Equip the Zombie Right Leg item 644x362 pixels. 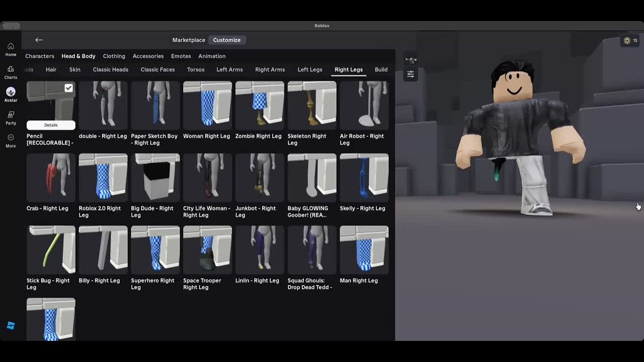[x=260, y=106]
